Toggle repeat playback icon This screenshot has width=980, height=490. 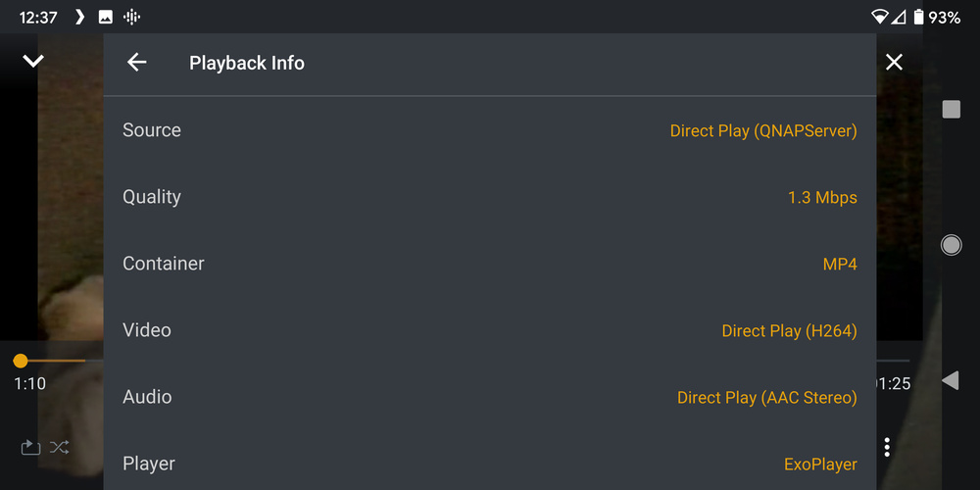pyautogui.click(x=30, y=448)
